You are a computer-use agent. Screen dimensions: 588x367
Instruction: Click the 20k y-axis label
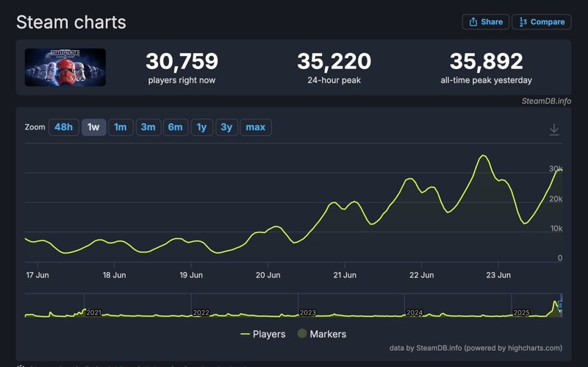(x=556, y=199)
